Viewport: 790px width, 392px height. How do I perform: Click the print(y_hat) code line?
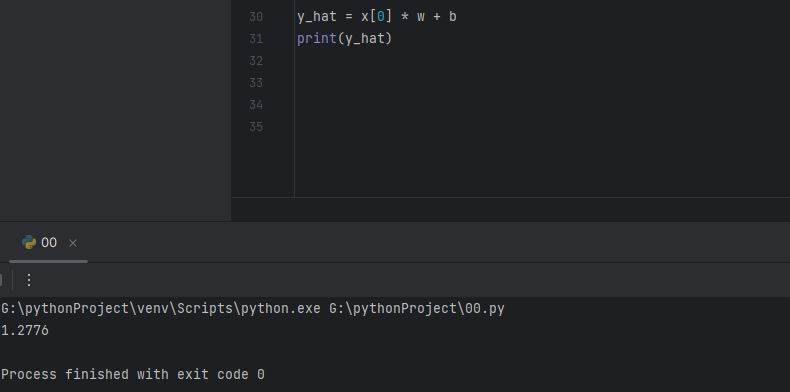pos(344,38)
